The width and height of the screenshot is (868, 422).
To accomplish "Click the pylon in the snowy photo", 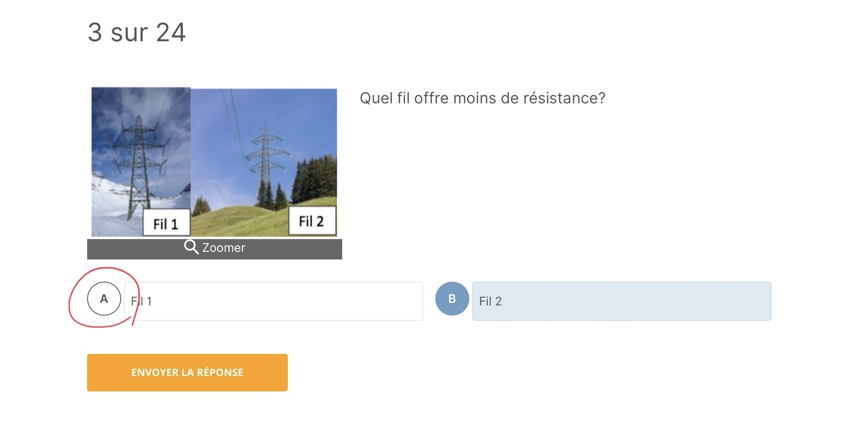I will 139,162.
